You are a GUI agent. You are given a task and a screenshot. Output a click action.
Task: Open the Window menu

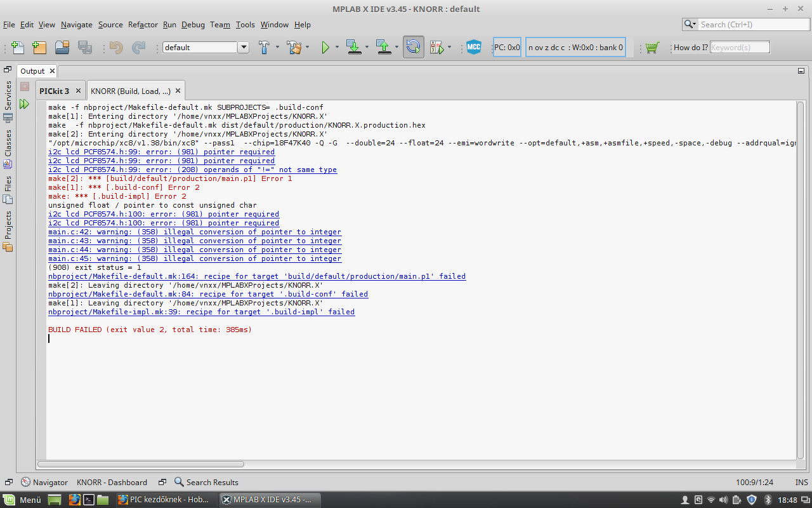pos(274,25)
